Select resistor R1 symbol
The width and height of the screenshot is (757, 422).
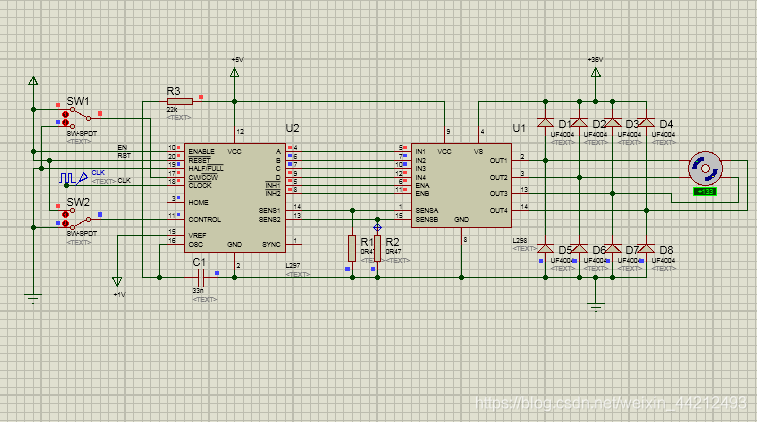click(352, 247)
